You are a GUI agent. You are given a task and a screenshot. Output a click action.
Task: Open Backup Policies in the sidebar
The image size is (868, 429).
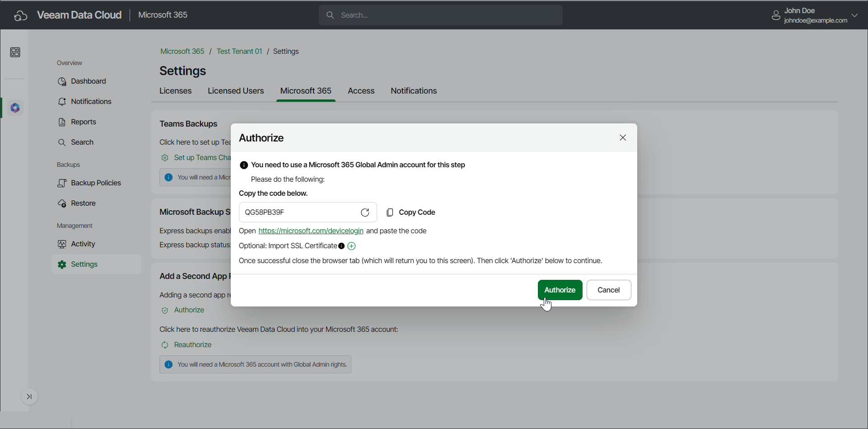[97, 183]
